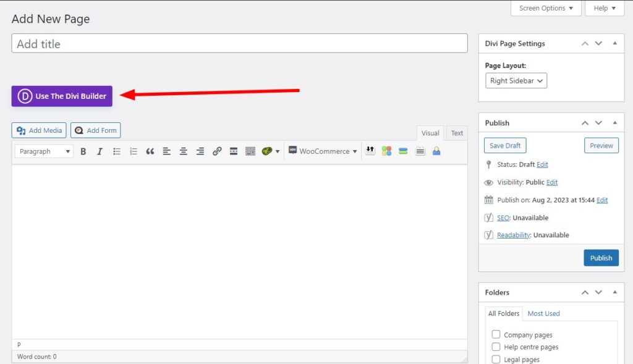Center align the text

tap(183, 151)
